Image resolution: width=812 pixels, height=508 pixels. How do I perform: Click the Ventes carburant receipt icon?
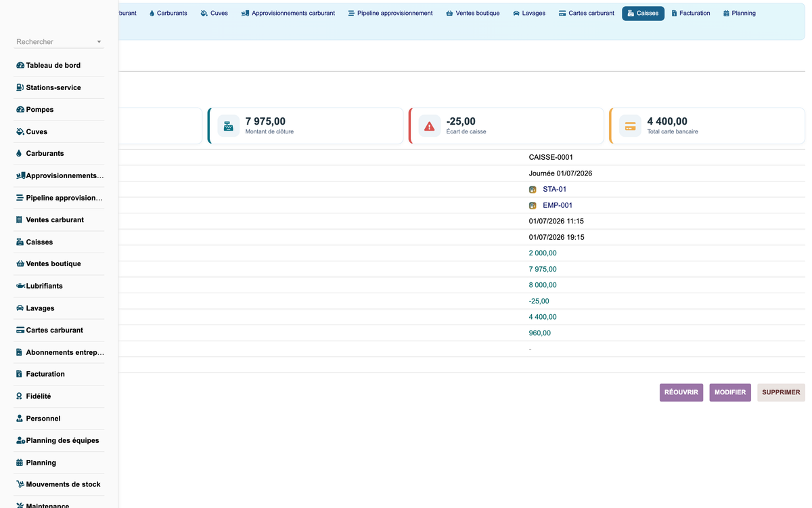pyautogui.click(x=20, y=219)
